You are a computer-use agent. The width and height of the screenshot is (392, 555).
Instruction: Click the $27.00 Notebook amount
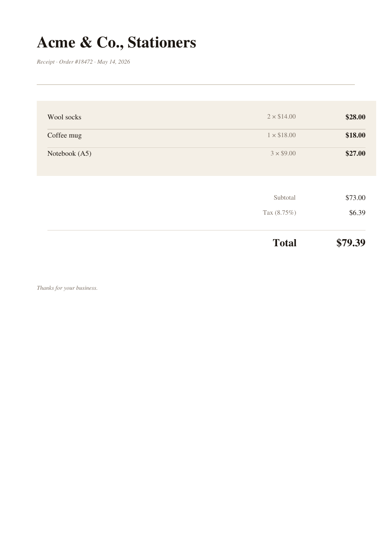pyautogui.click(x=355, y=153)
